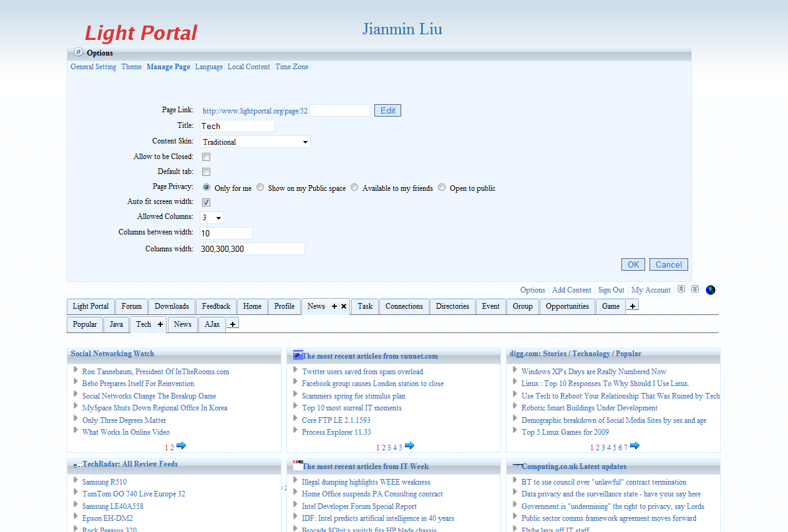788x532 pixels.
Task: Open the Java sub-tab
Action: tap(117, 324)
